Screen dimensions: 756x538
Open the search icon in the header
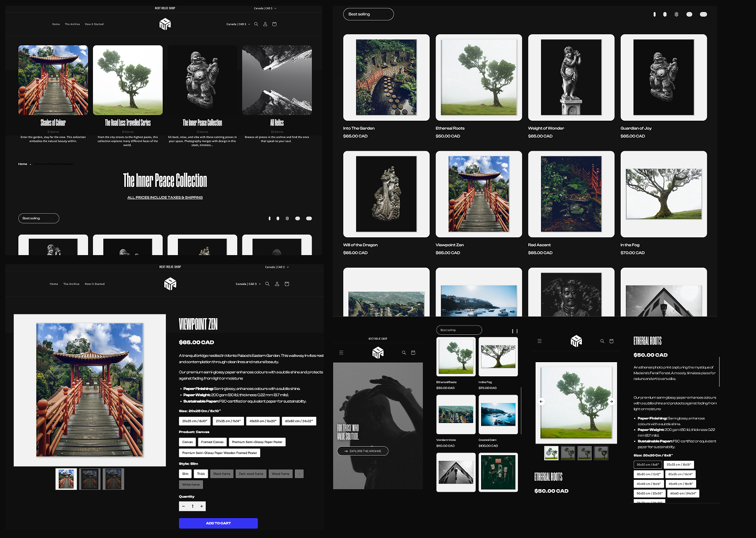(x=257, y=24)
